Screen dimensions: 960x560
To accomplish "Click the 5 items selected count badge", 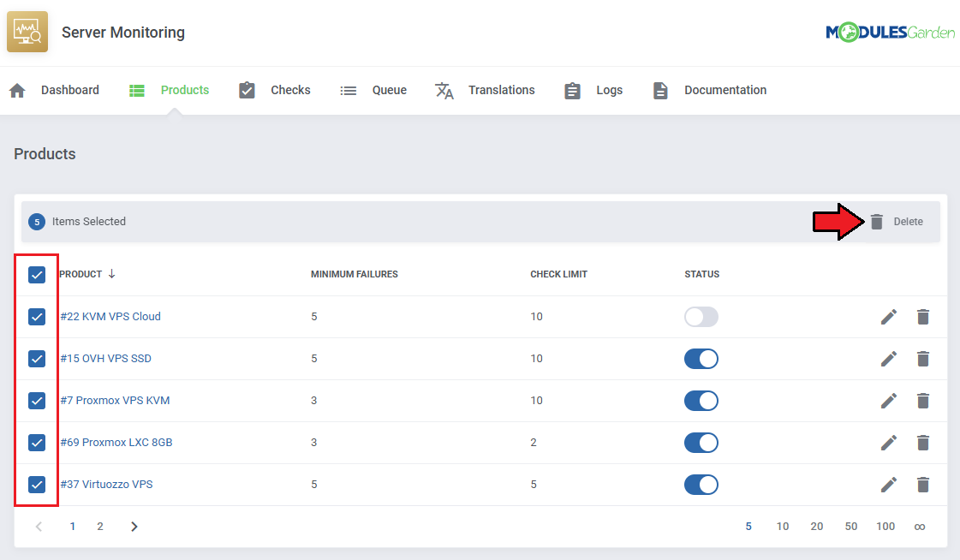I will pos(37,222).
